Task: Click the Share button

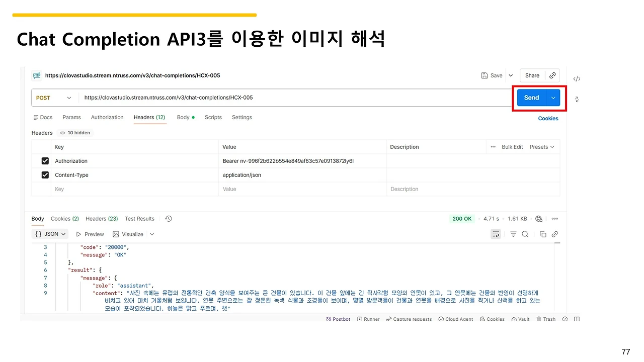Action: coord(532,75)
